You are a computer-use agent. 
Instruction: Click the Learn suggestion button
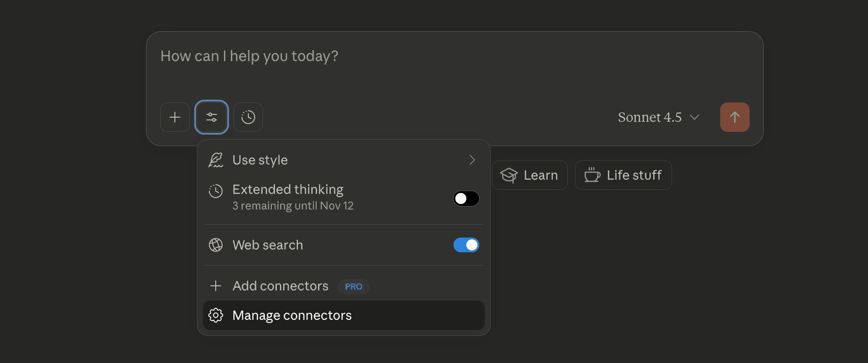(530, 175)
